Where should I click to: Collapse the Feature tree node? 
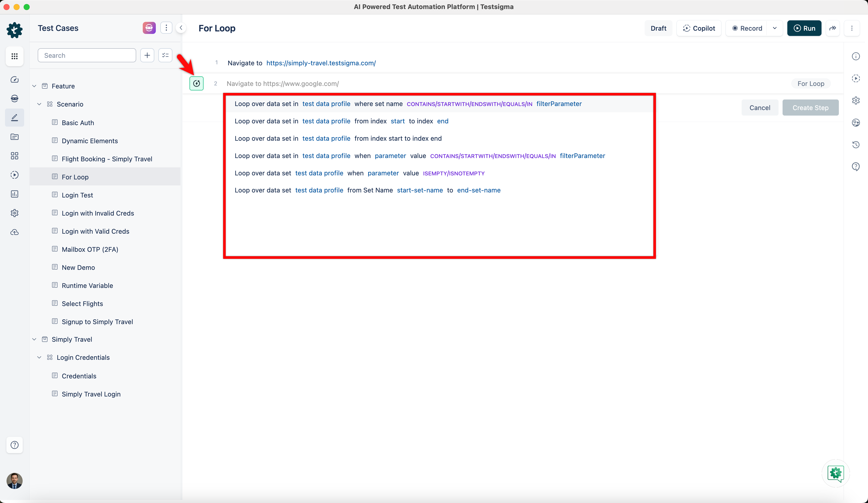34,86
